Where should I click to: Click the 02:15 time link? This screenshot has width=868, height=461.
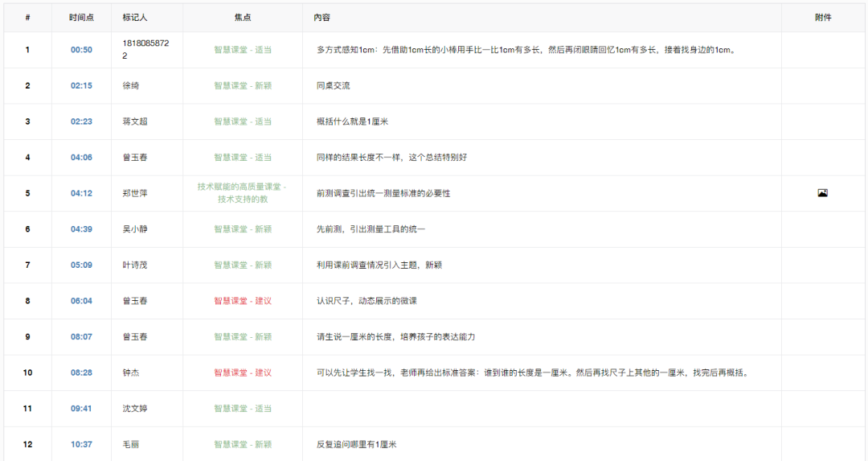81,86
